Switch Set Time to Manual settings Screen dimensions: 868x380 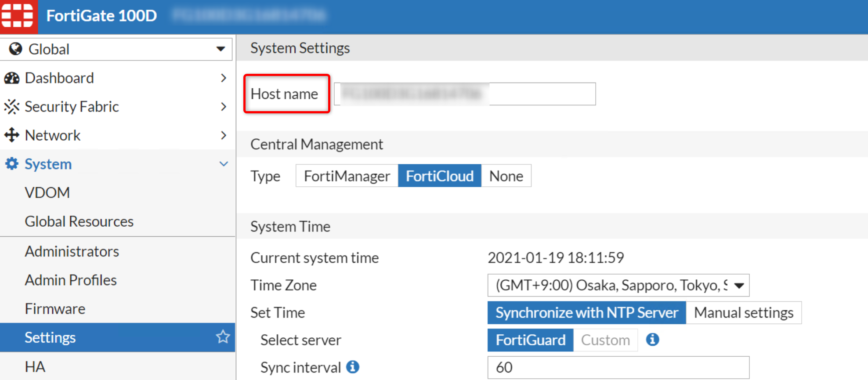[x=743, y=313]
